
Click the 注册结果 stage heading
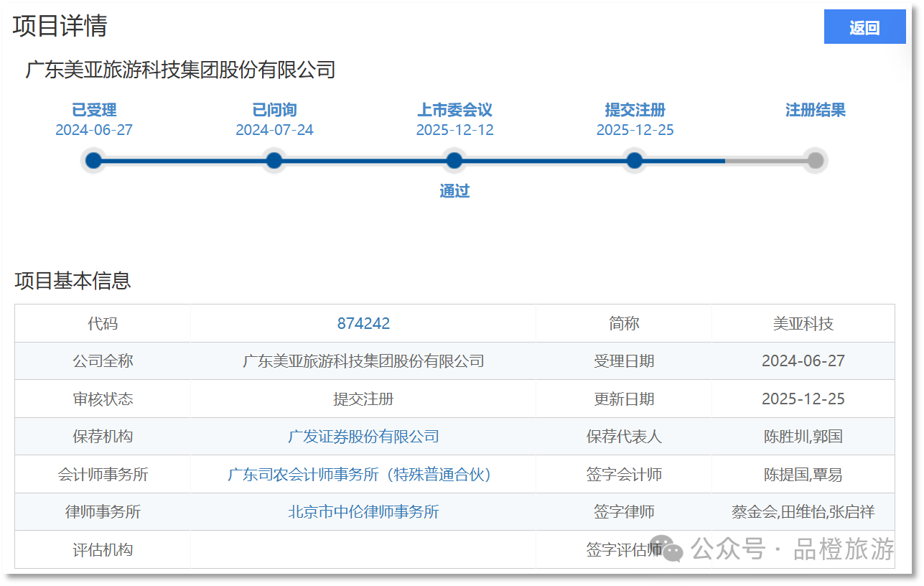click(x=815, y=110)
